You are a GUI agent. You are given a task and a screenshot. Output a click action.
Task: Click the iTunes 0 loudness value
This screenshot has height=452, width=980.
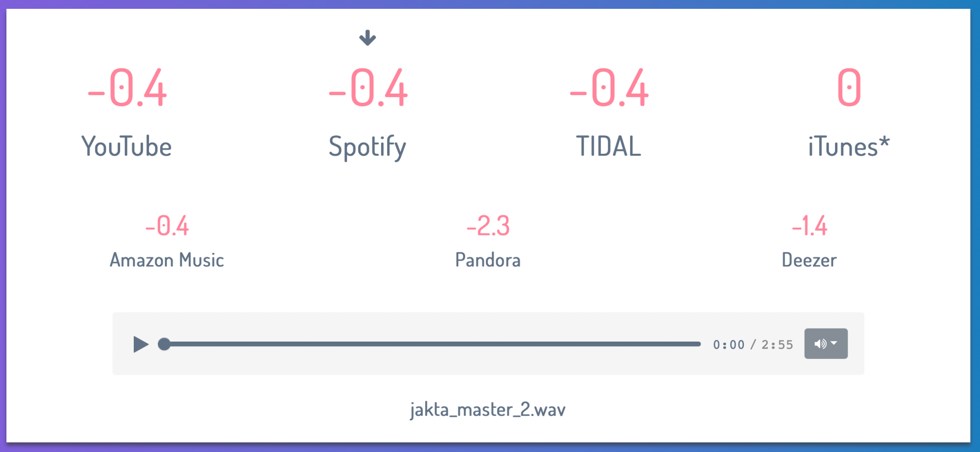849,88
